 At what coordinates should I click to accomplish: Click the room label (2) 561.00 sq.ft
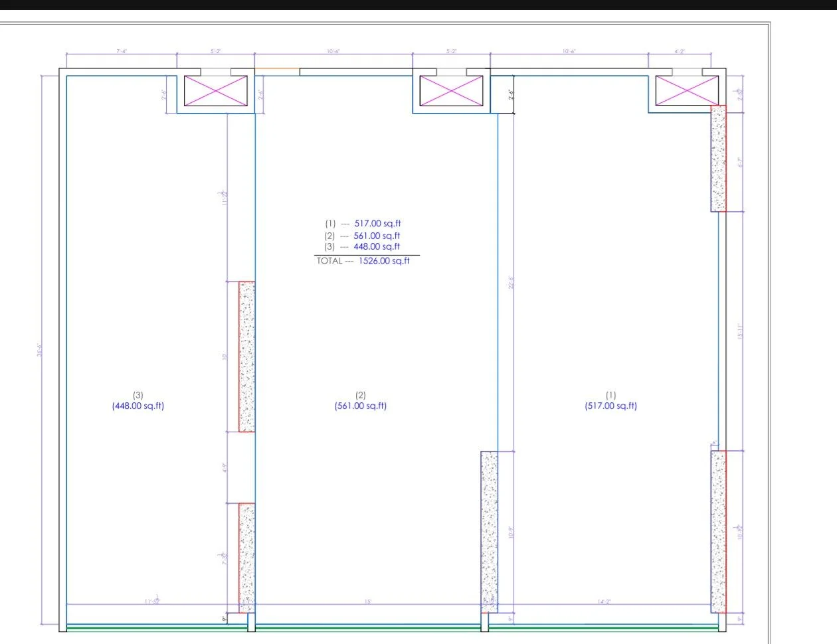361,401
